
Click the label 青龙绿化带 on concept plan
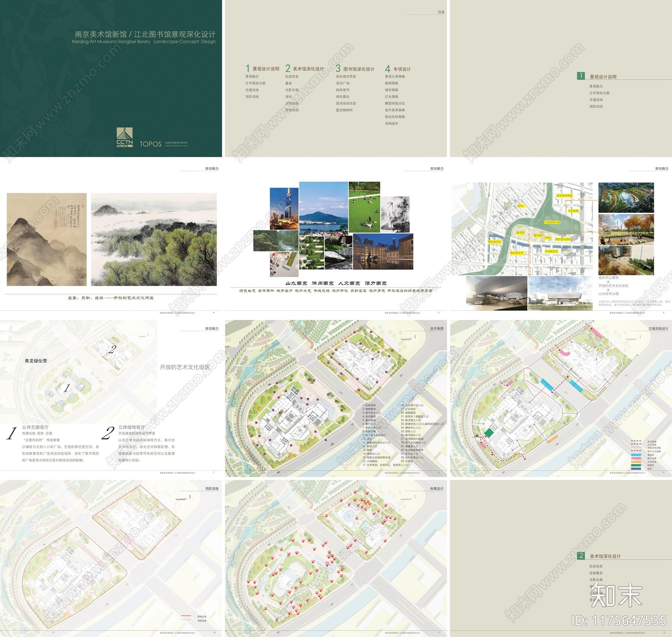coord(36,361)
